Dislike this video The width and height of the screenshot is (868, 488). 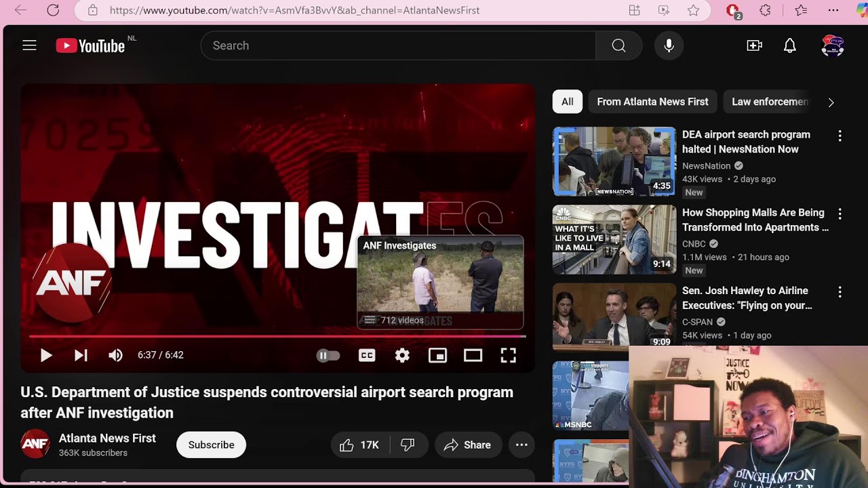(x=408, y=445)
